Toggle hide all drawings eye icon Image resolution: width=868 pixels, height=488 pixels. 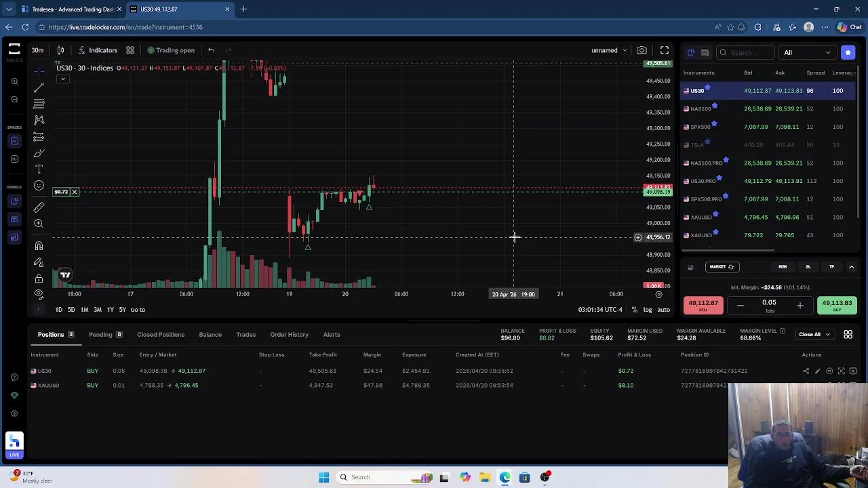pos(39,294)
